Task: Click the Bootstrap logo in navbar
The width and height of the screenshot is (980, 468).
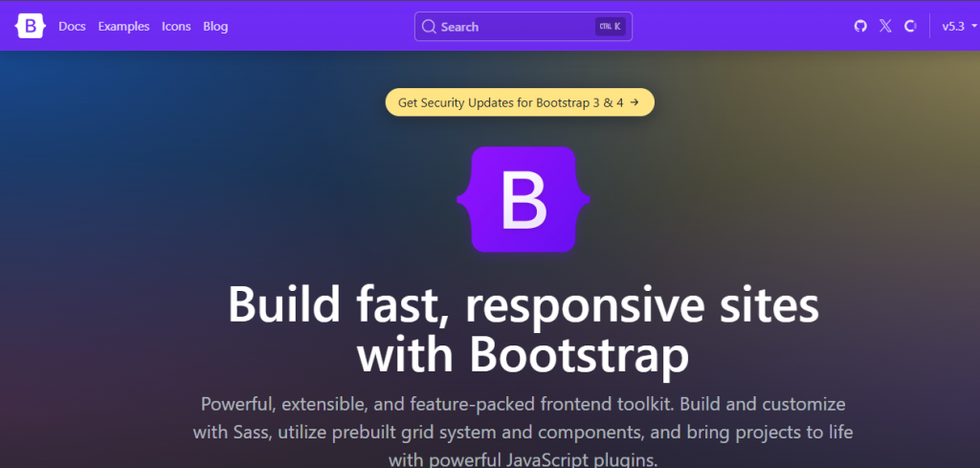Action: pyautogui.click(x=30, y=26)
